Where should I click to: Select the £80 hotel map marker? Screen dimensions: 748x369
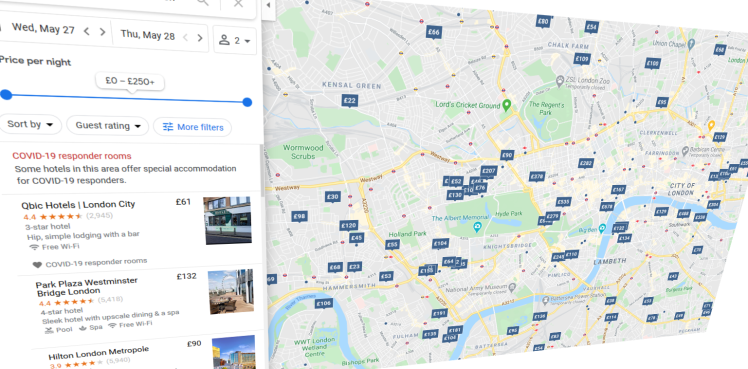pyautogui.click(x=543, y=21)
